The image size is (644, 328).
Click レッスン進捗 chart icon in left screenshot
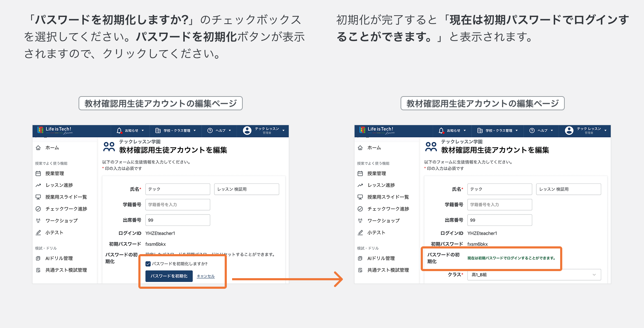pyautogui.click(x=38, y=185)
